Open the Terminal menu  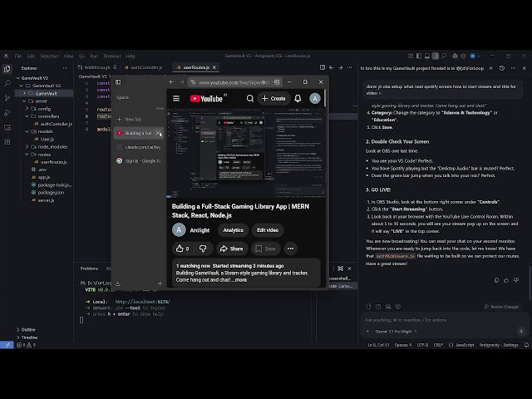(x=112, y=56)
